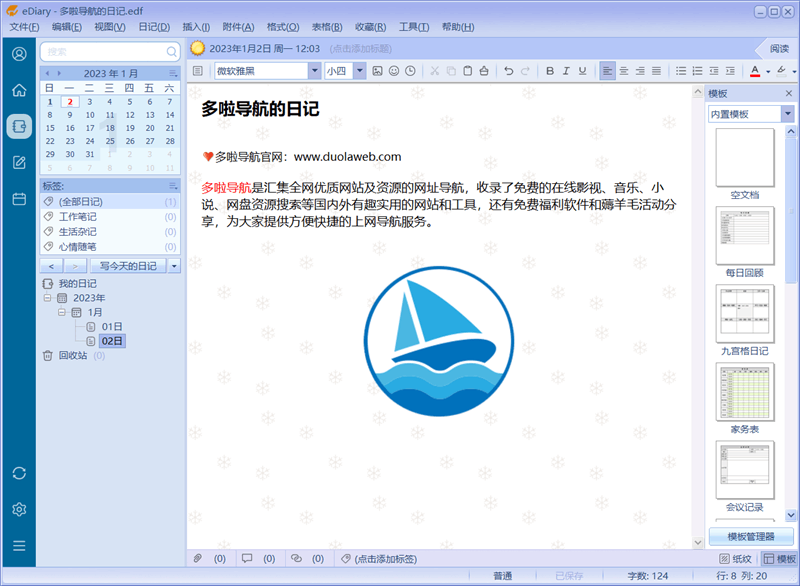
Task: Redo the last action
Action: (x=525, y=71)
